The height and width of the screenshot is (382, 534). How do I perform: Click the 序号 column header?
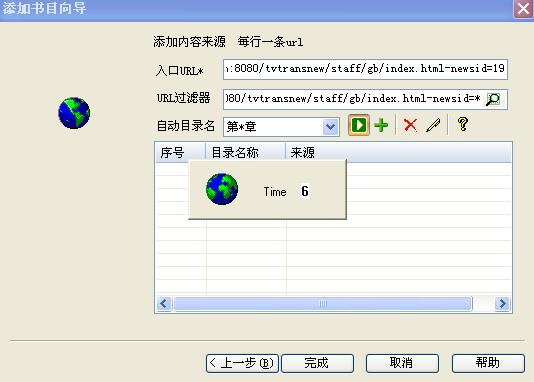[x=180, y=152]
